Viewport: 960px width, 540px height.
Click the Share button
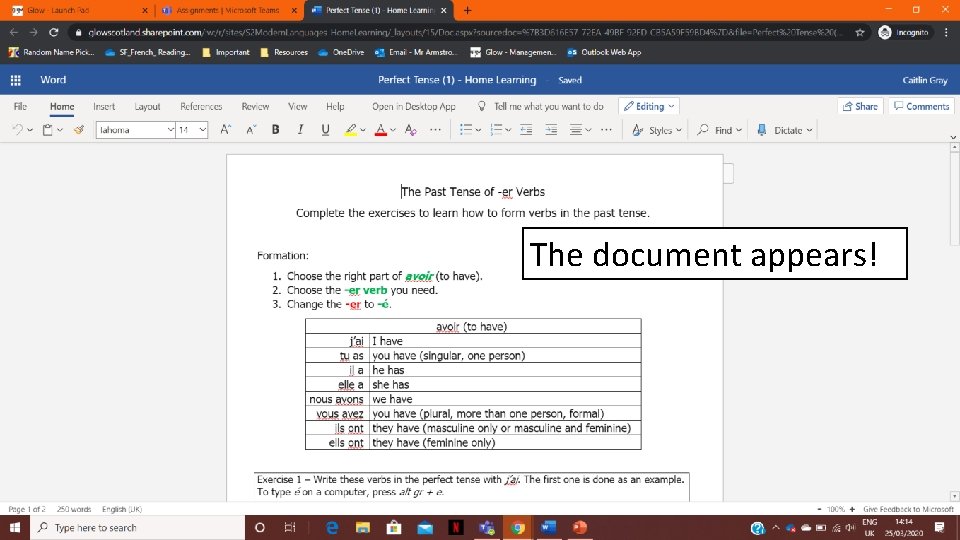[860, 107]
